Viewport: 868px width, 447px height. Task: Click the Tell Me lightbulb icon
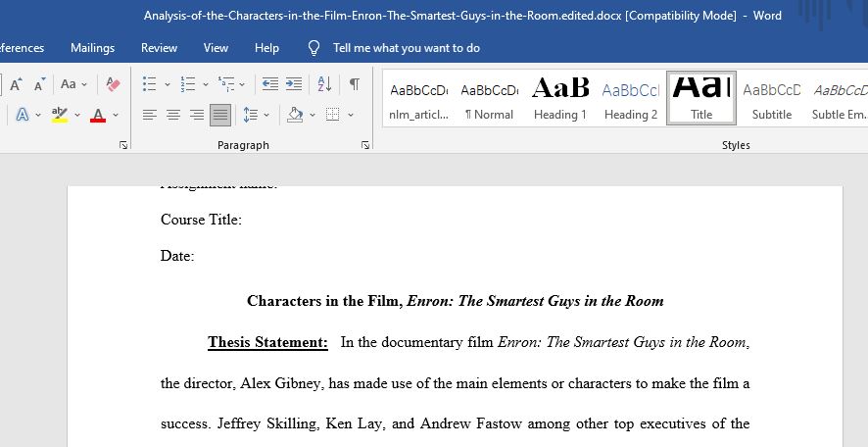[x=313, y=48]
